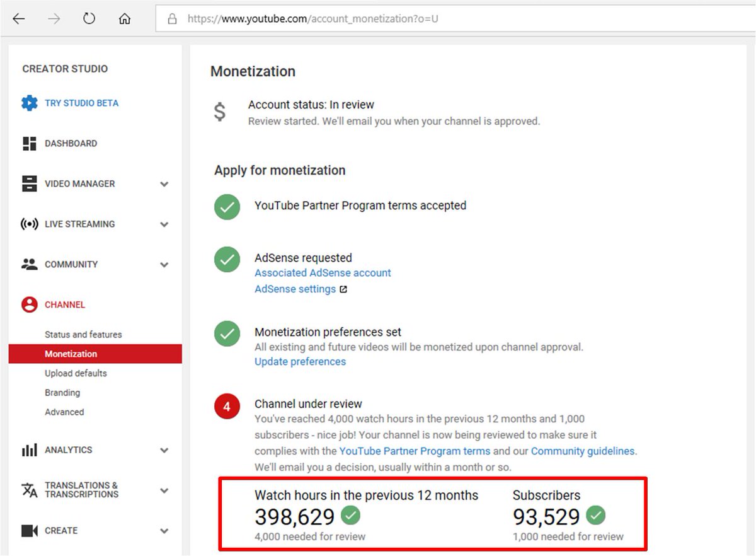The width and height of the screenshot is (756, 556).
Task: Open the Create section
Action: (x=61, y=530)
